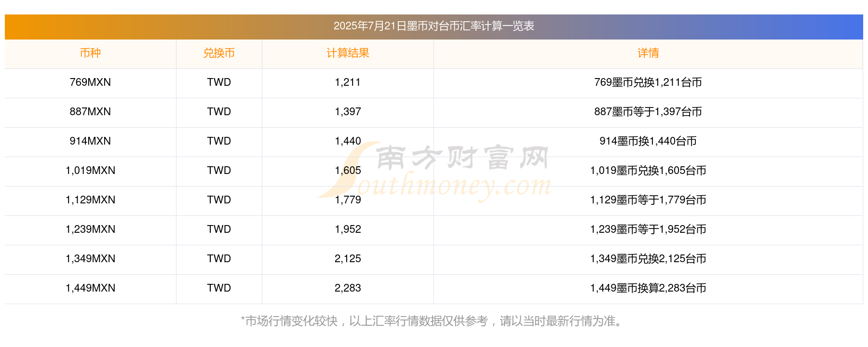Select the 详情 column header
Screen dimensions: 868x347
click(x=648, y=53)
